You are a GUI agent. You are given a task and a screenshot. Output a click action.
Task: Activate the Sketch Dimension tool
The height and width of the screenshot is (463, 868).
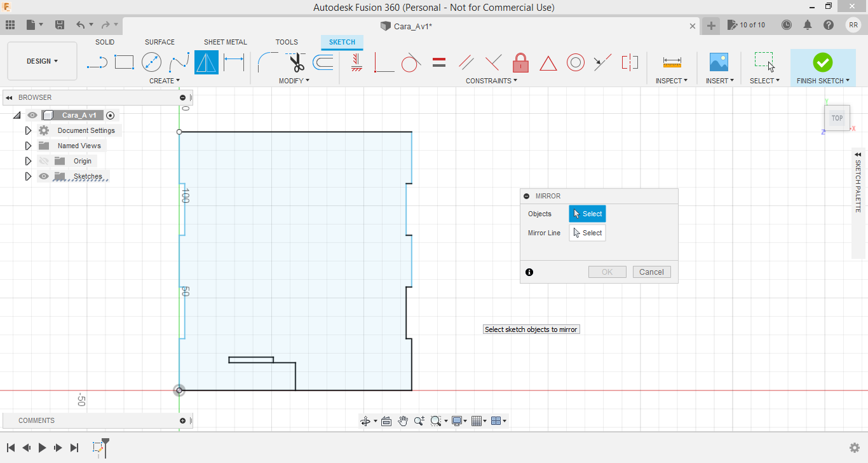pos(234,62)
